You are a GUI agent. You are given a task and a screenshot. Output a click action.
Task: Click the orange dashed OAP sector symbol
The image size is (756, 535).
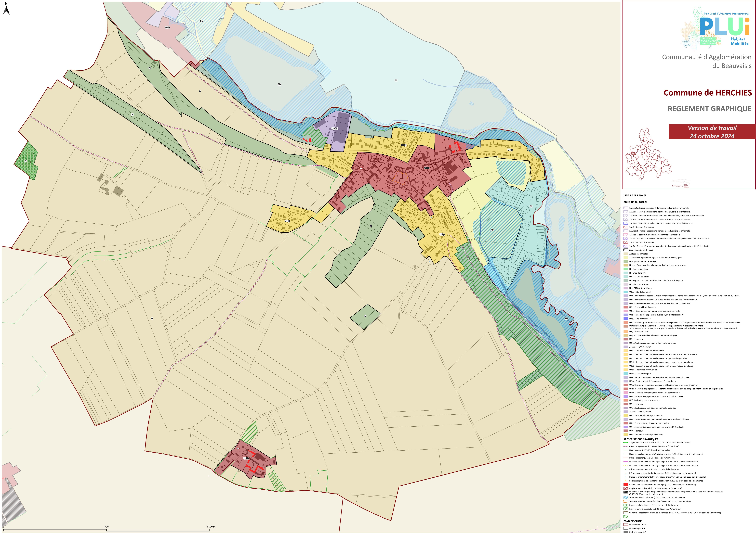(626, 501)
